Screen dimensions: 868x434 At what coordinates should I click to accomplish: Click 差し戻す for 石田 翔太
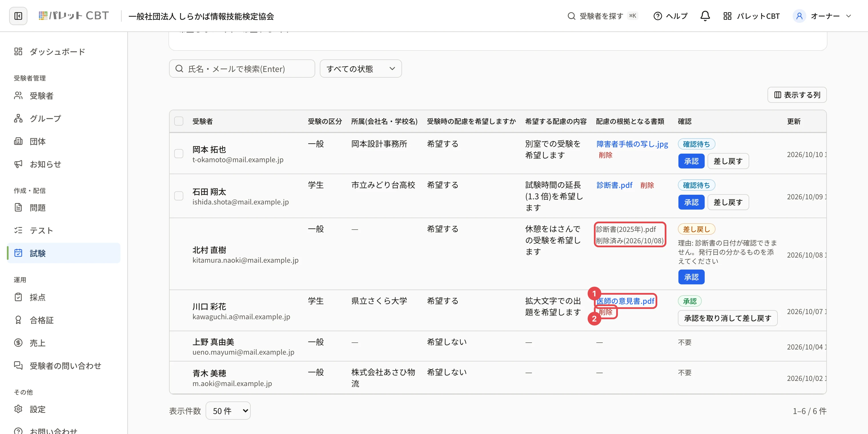(x=728, y=202)
